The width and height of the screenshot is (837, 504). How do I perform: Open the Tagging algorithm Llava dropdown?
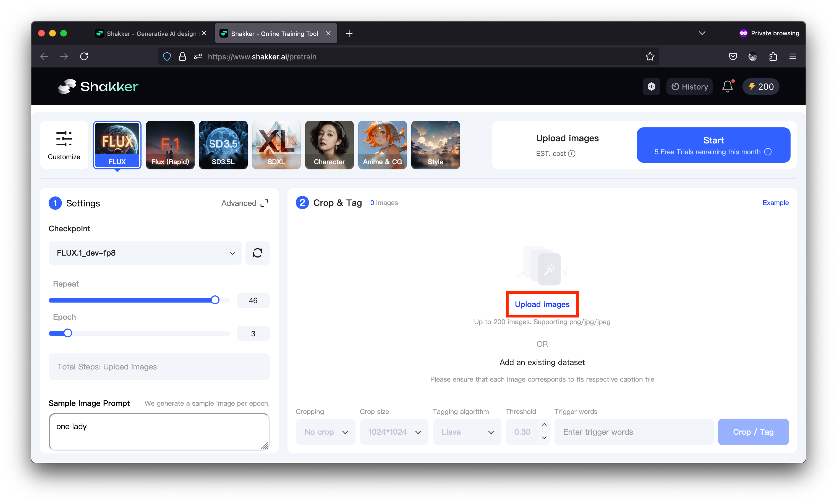click(x=467, y=432)
